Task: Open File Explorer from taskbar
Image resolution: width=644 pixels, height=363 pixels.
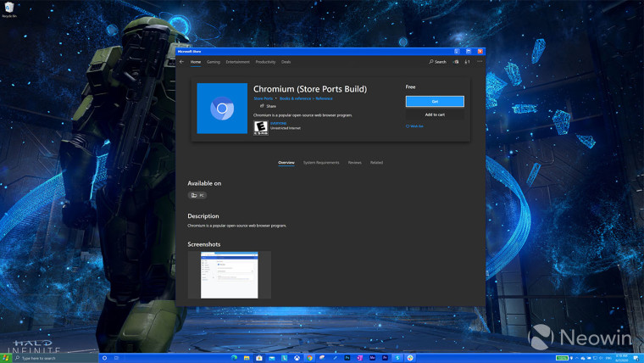Action: (247, 358)
